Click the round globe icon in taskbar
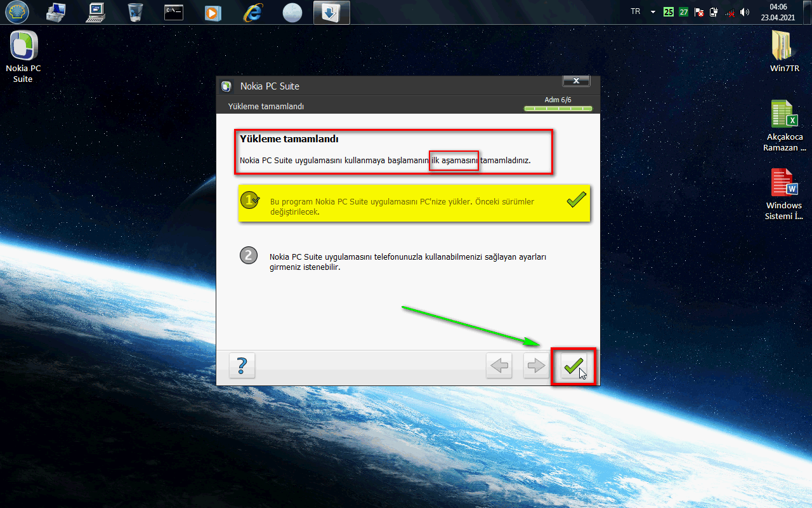Screen dimensions: 812x508 click(292, 13)
